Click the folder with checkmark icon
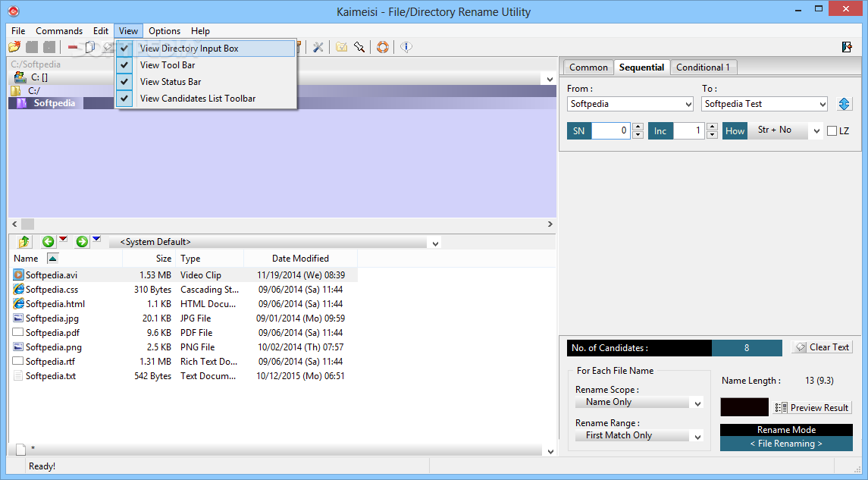This screenshot has width=868, height=480. [342, 47]
